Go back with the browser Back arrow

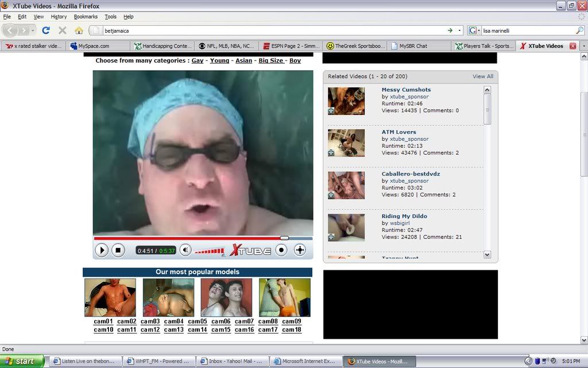coord(10,30)
